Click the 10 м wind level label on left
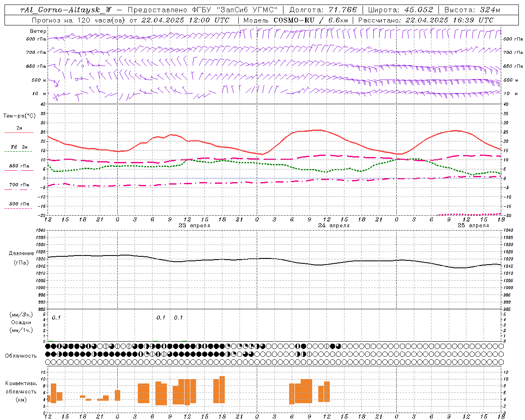 tap(39, 94)
